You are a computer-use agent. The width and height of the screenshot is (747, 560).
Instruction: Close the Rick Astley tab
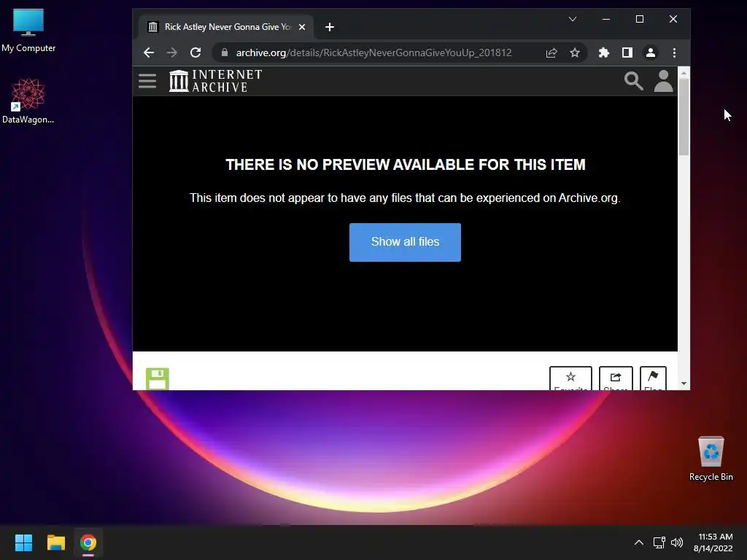click(x=301, y=27)
